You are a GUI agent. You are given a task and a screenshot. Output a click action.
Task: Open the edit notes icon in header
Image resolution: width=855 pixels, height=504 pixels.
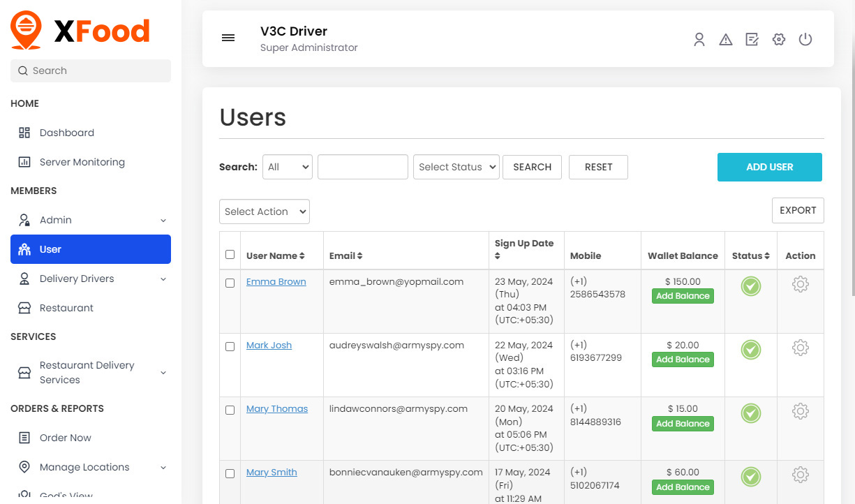[x=752, y=39]
